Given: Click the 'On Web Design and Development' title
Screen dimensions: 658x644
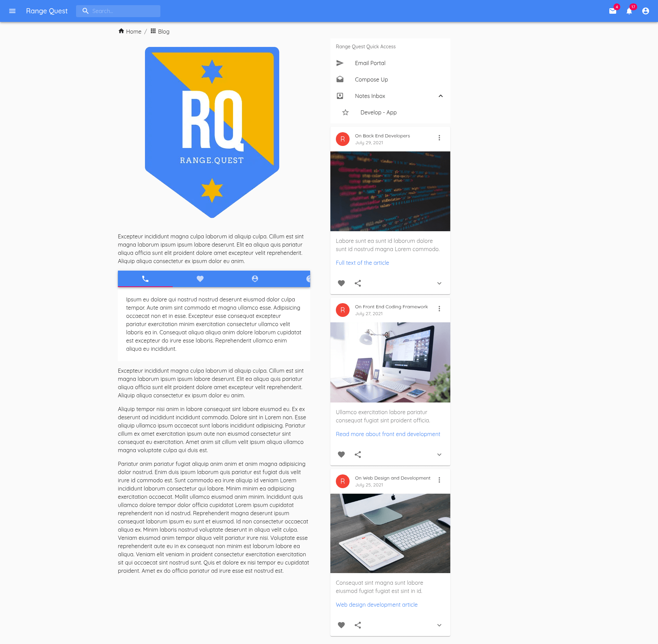Looking at the screenshot, I should [x=393, y=478].
